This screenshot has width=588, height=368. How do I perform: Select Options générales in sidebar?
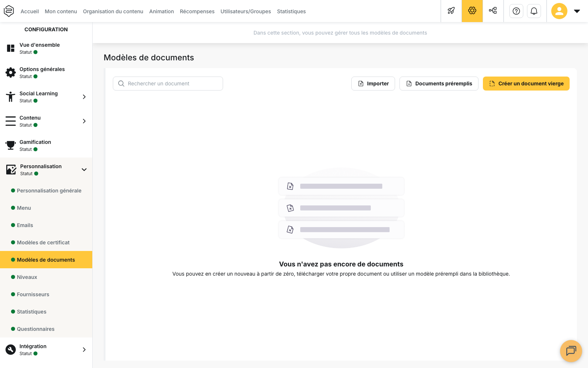[x=42, y=69]
